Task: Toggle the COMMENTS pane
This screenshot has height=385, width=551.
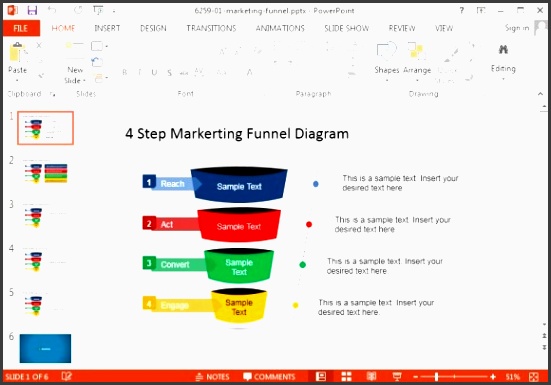Action: tap(269, 377)
